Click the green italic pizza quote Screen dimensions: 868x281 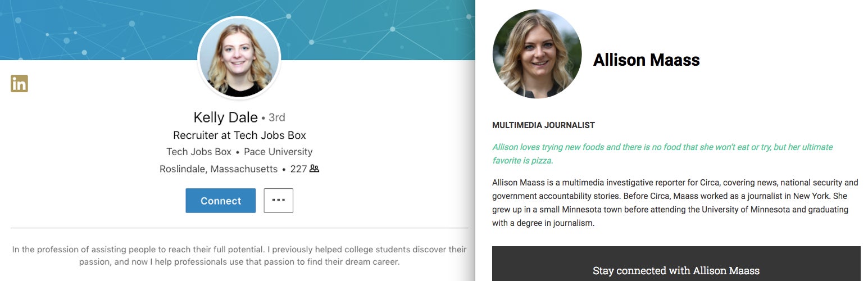(662, 153)
